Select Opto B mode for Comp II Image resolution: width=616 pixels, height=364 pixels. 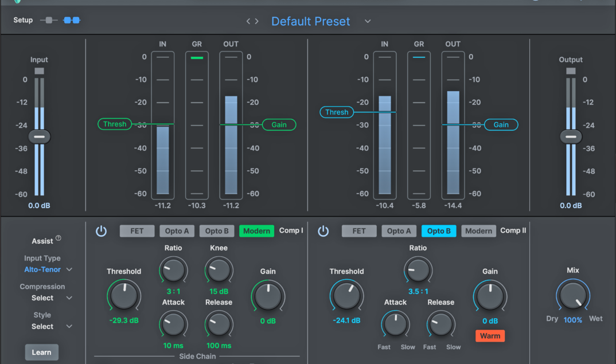(439, 231)
